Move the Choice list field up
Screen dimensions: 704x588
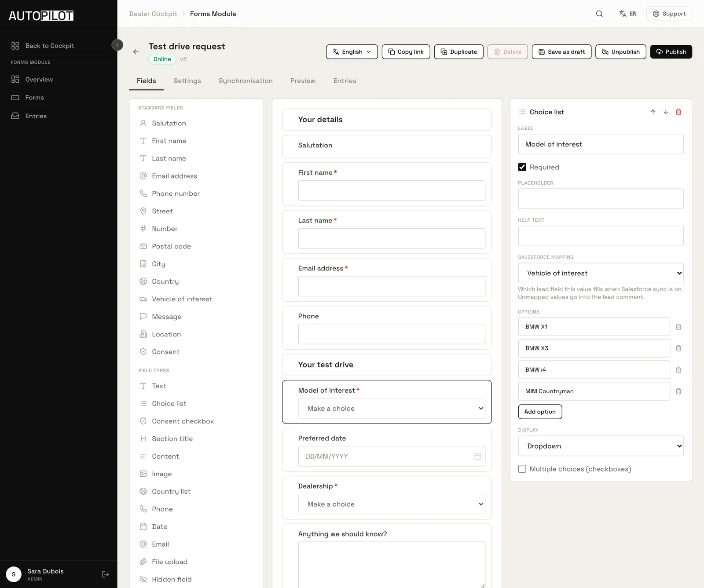coord(653,112)
